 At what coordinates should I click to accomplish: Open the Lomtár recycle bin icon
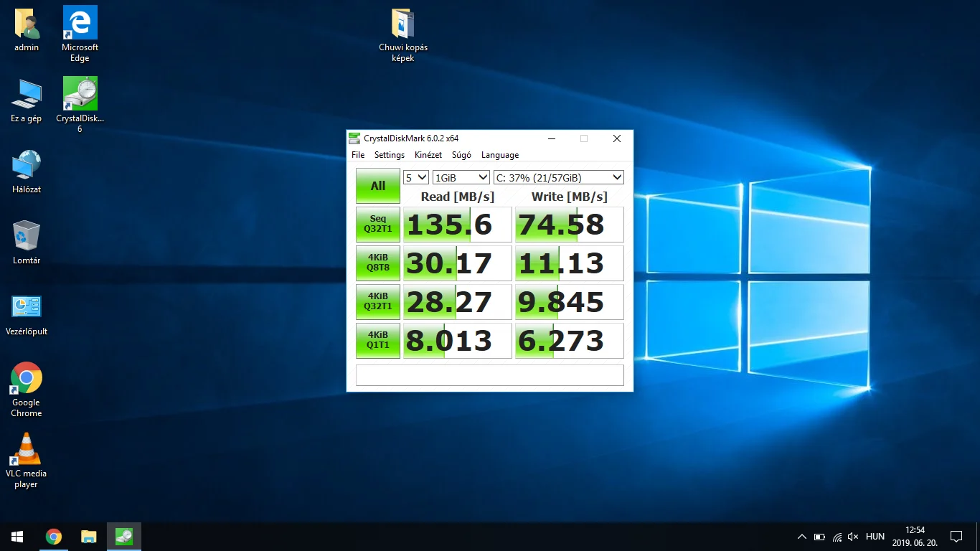(27, 236)
